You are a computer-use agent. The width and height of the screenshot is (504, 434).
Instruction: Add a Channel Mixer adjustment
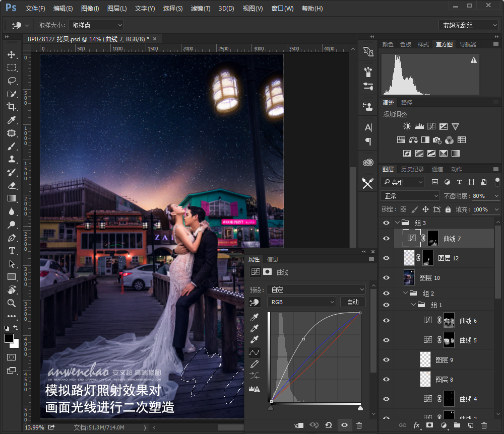click(450, 140)
